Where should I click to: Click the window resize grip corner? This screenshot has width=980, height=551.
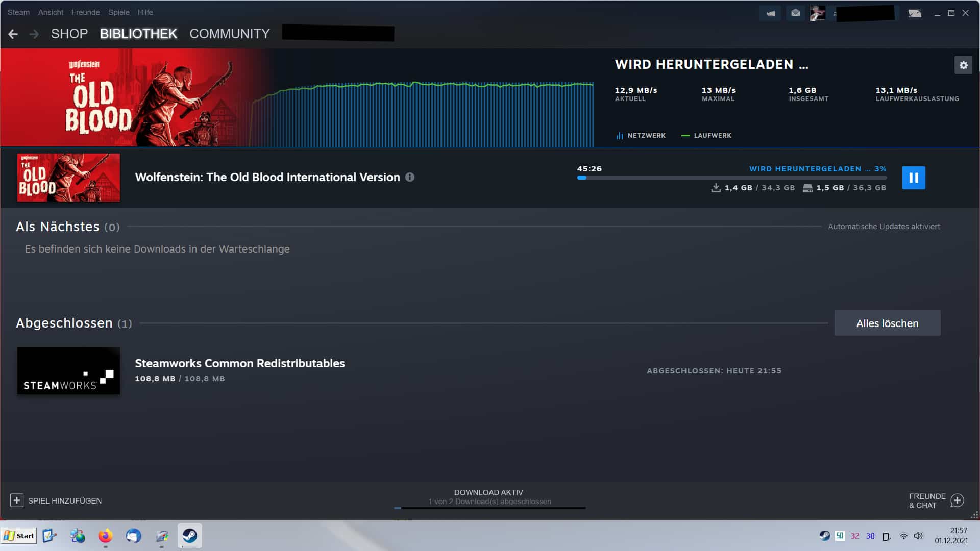coord(974,515)
